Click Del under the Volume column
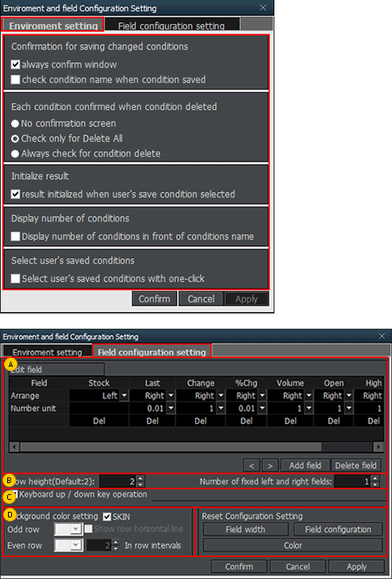The image size is (392, 579). click(x=290, y=421)
